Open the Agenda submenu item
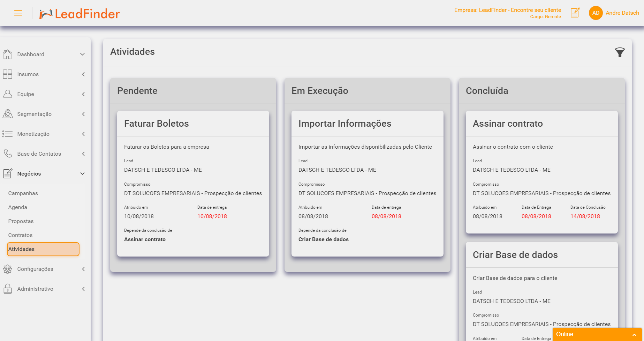Image resolution: width=644 pixels, height=341 pixels. tap(17, 207)
